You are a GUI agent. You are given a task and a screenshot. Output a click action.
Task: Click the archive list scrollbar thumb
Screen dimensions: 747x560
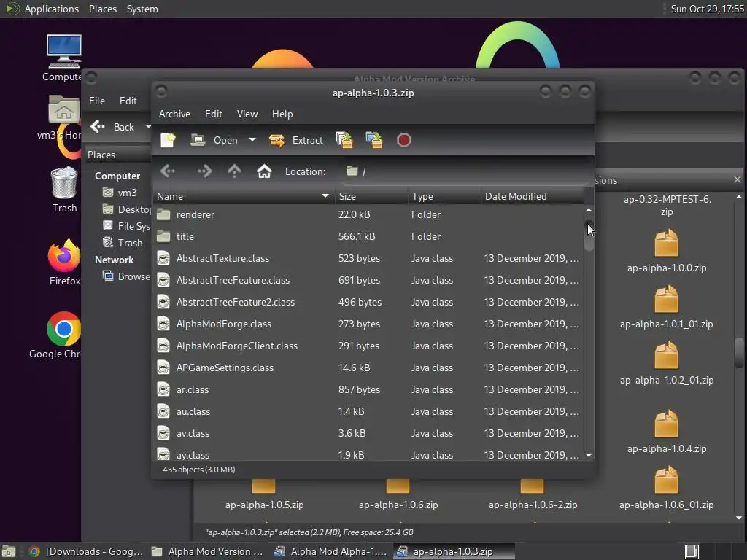(589, 236)
